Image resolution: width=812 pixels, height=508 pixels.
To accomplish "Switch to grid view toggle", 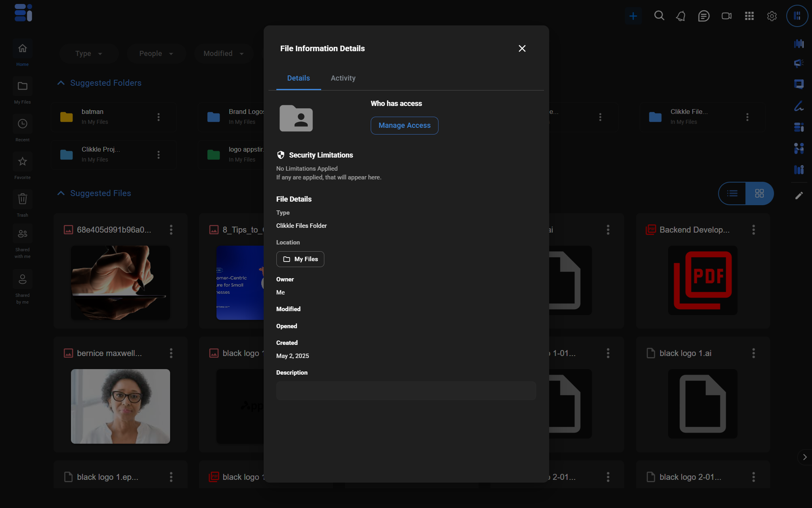I will tap(759, 193).
